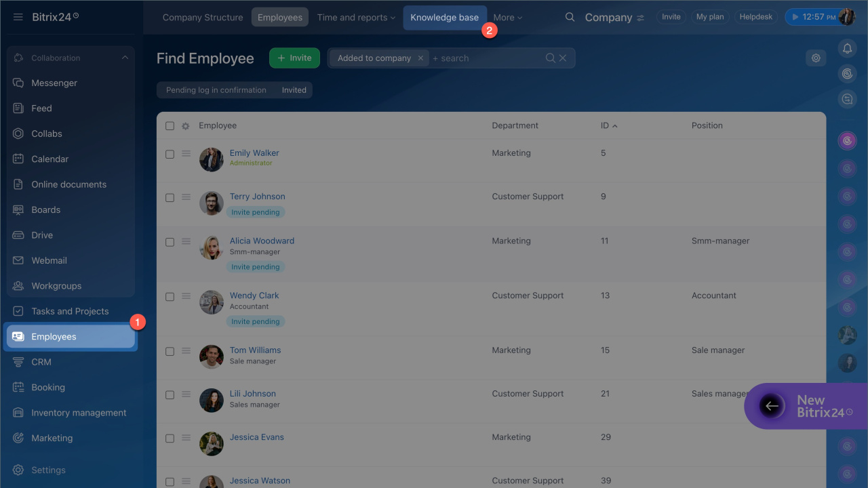Screen dimensions: 868x488
Task: Open the 'More' dropdown menu
Action: click(507, 18)
